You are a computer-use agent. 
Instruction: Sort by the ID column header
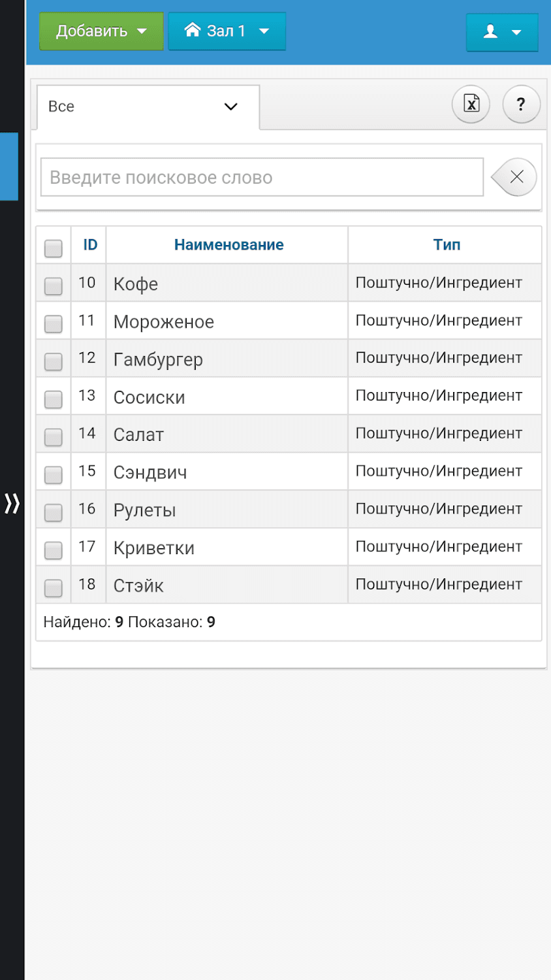90,245
